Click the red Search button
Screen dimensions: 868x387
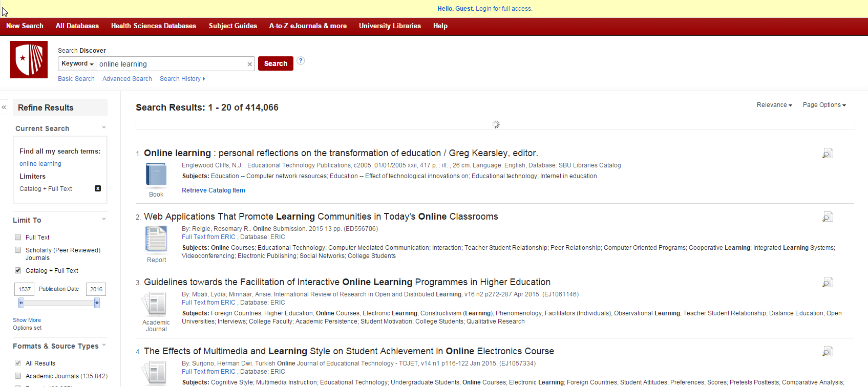point(276,63)
